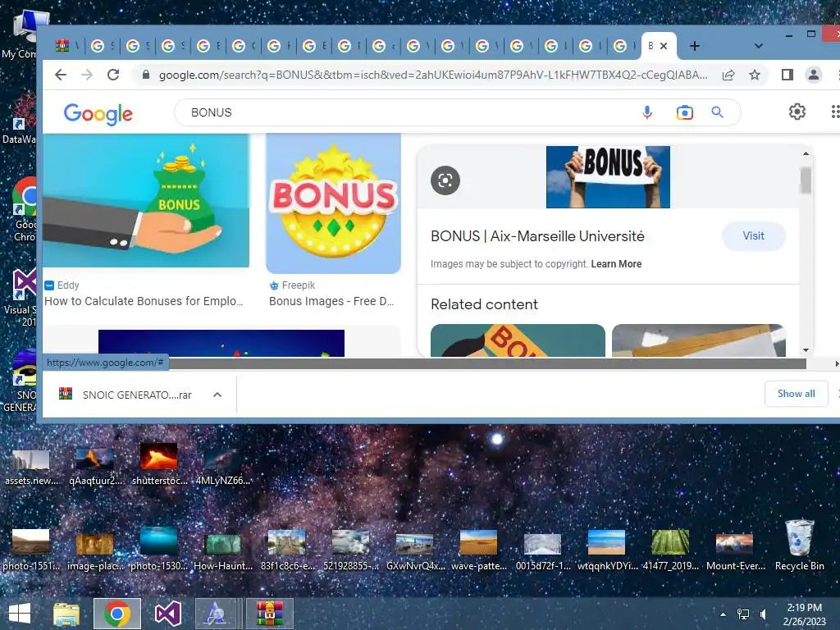Click the Visit button
The height and width of the screenshot is (630, 840).
coord(753,235)
